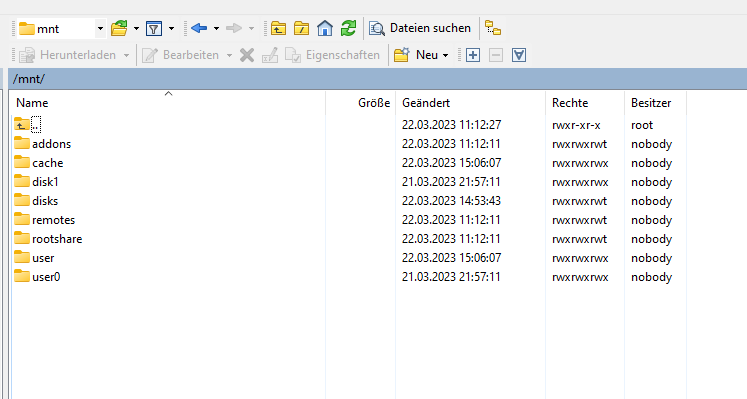Sort by the Größe column header
The image size is (747, 399).
361,103
